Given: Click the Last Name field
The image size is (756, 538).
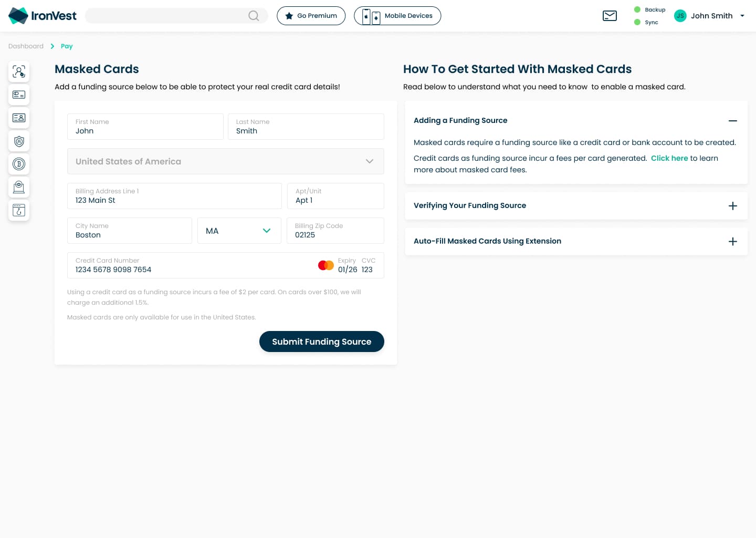Looking at the screenshot, I should (x=306, y=127).
